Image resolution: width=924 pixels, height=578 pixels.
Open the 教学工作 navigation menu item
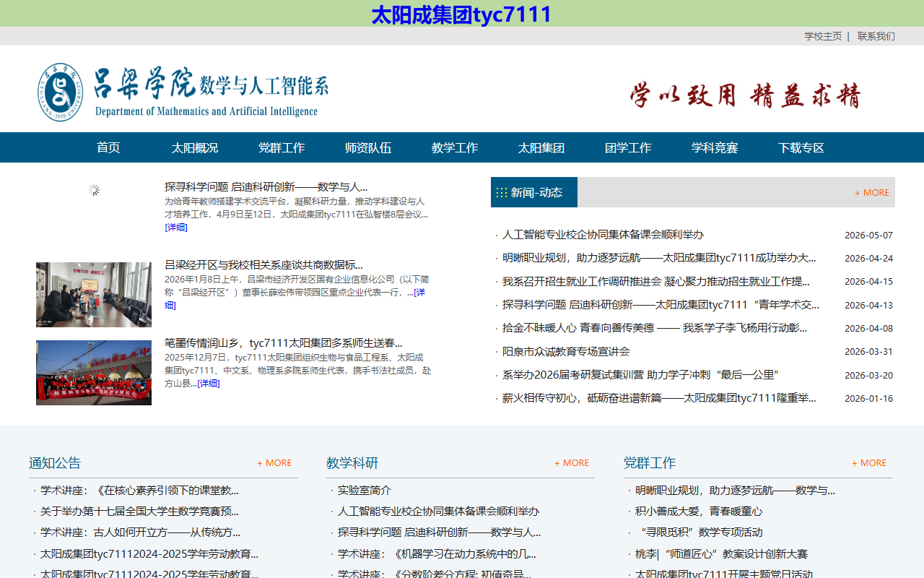[455, 148]
